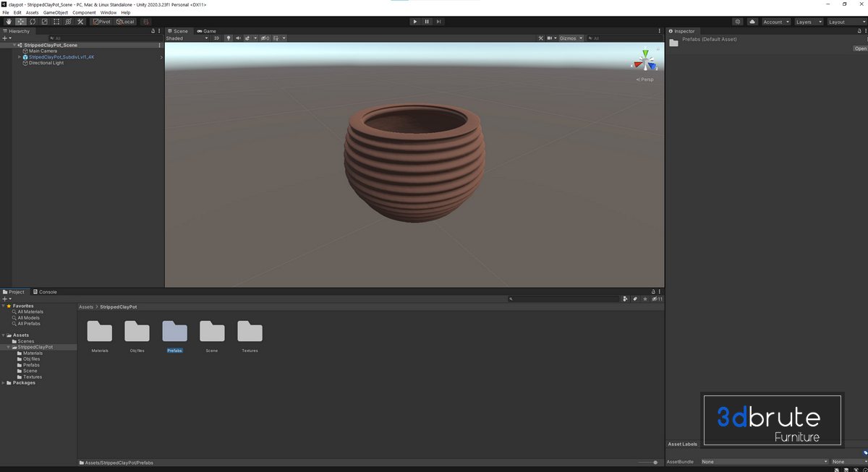
Task: Select the Scale tool
Action: [x=44, y=22]
